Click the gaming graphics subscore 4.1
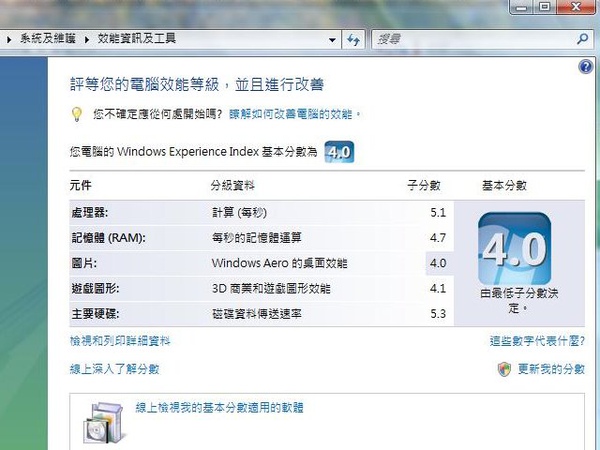This screenshot has width=600, height=450. [x=438, y=289]
